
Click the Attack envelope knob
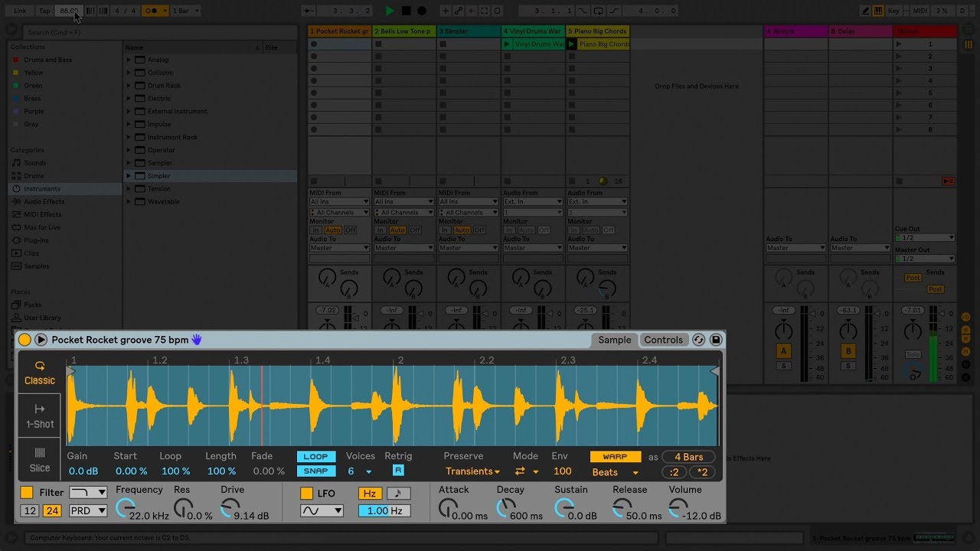coord(447,507)
